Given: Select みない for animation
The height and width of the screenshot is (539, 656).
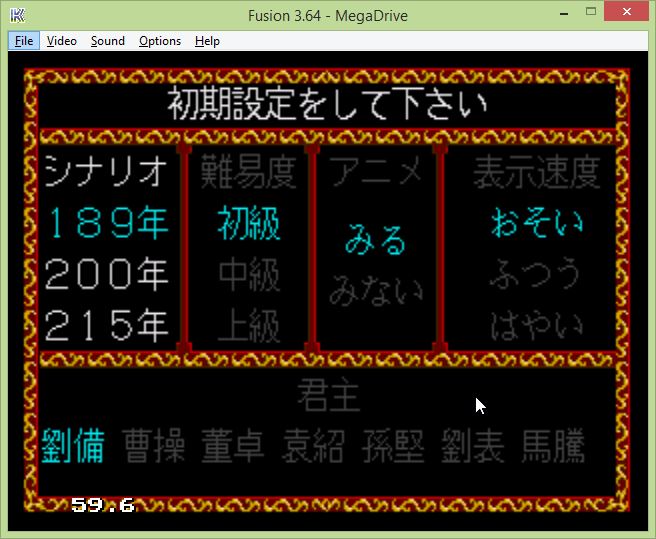Looking at the screenshot, I should (x=375, y=290).
